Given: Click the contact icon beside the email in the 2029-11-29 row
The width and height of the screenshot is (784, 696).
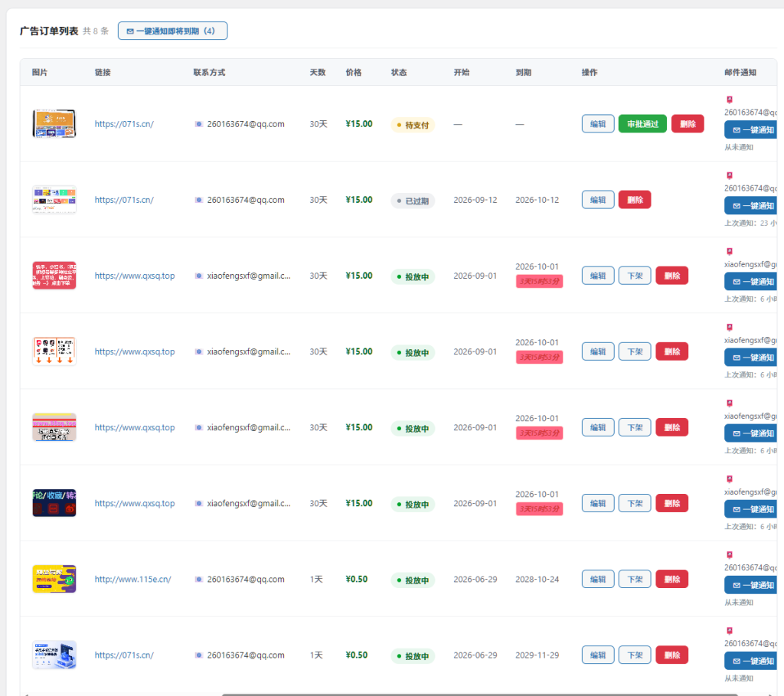Looking at the screenshot, I should click(198, 655).
